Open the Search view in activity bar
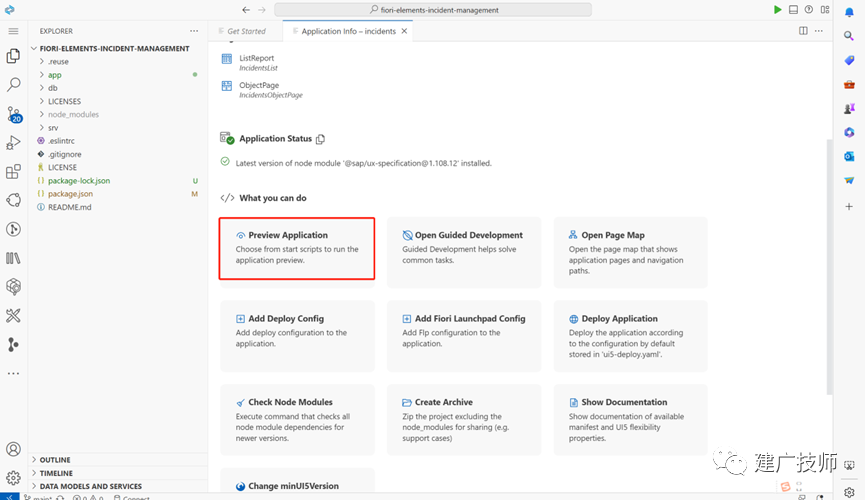 13,84
